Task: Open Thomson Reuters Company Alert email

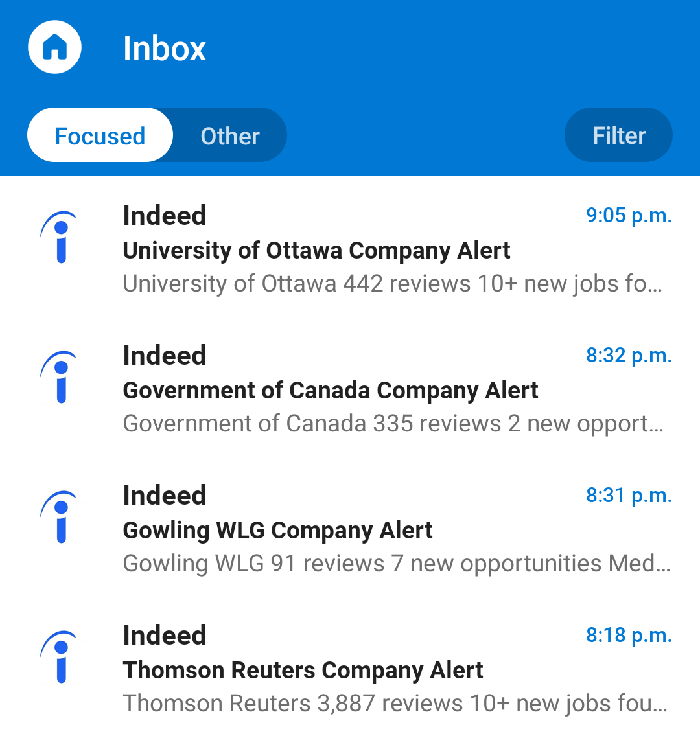Action: (x=303, y=671)
